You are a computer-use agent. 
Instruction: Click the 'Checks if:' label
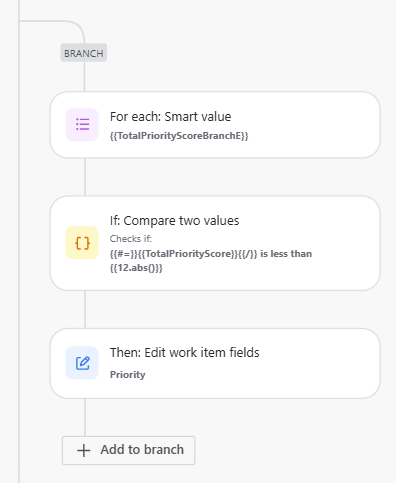pyautogui.click(x=131, y=239)
